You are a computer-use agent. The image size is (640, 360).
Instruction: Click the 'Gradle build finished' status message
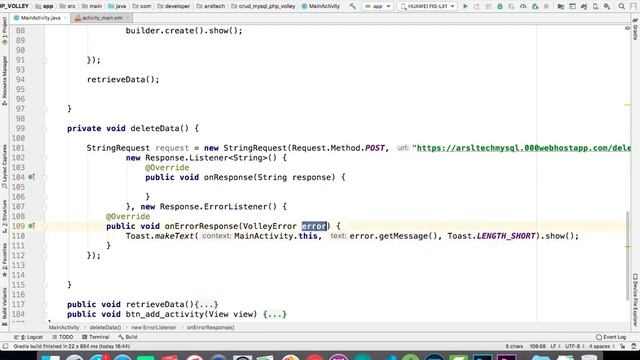pos(71,346)
